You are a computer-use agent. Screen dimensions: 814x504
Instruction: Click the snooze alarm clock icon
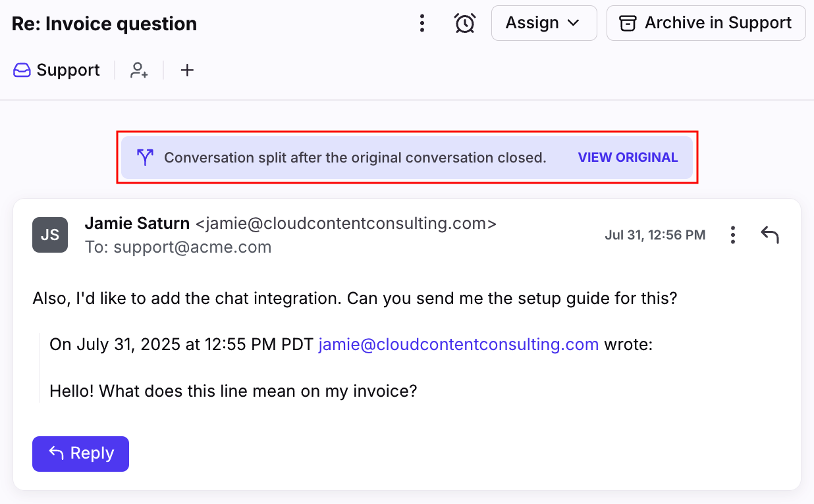coord(465,24)
